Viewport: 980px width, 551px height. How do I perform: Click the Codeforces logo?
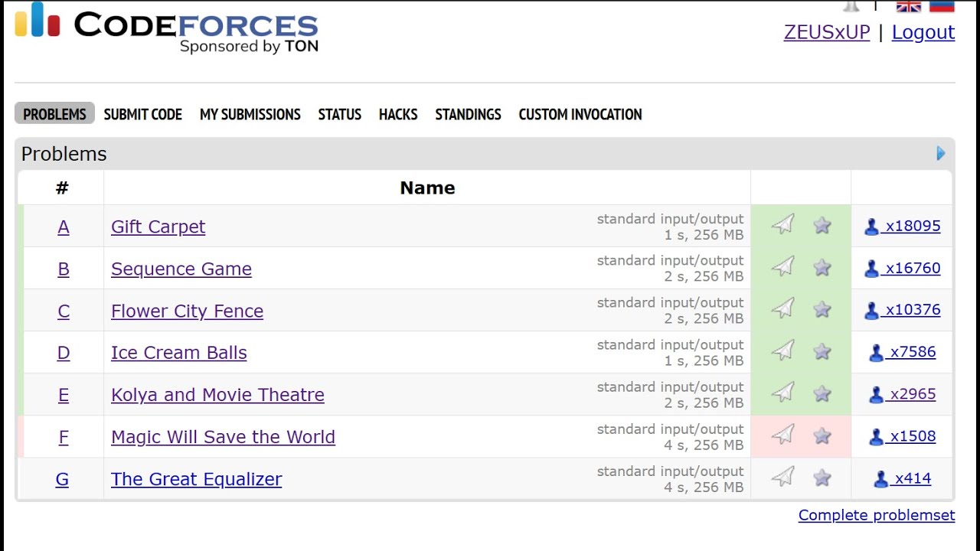(x=166, y=28)
